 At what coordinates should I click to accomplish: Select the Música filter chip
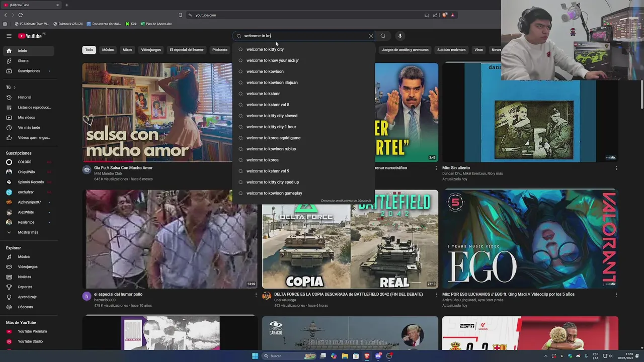tap(108, 50)
